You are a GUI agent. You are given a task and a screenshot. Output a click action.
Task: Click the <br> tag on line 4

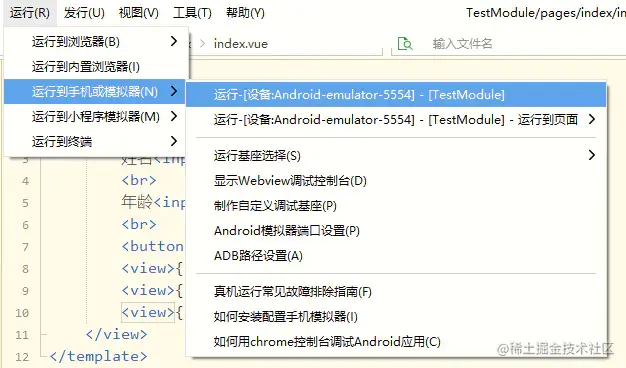tap(139, 180)
